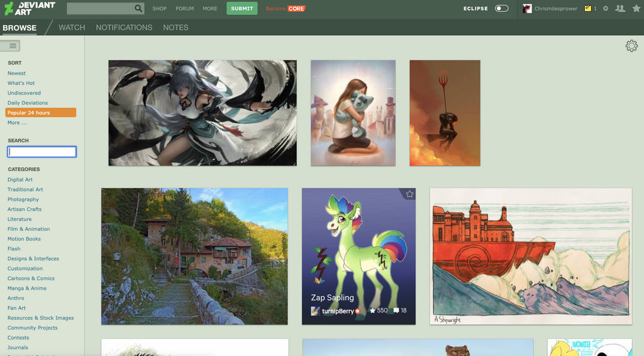This screenshot has height=356, width=644.
Task: Sort by Undiscovered
Action: pyautogui.click(x=24, y=93)
